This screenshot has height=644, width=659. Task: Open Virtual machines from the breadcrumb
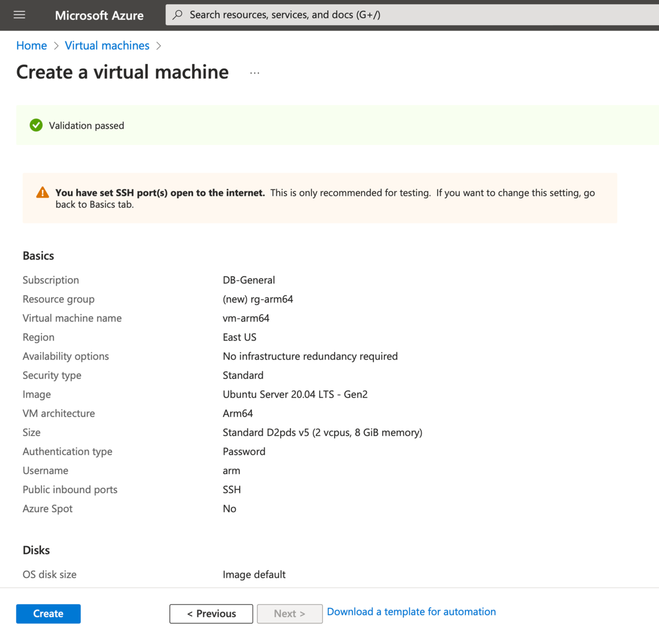(x=107, y=46)
